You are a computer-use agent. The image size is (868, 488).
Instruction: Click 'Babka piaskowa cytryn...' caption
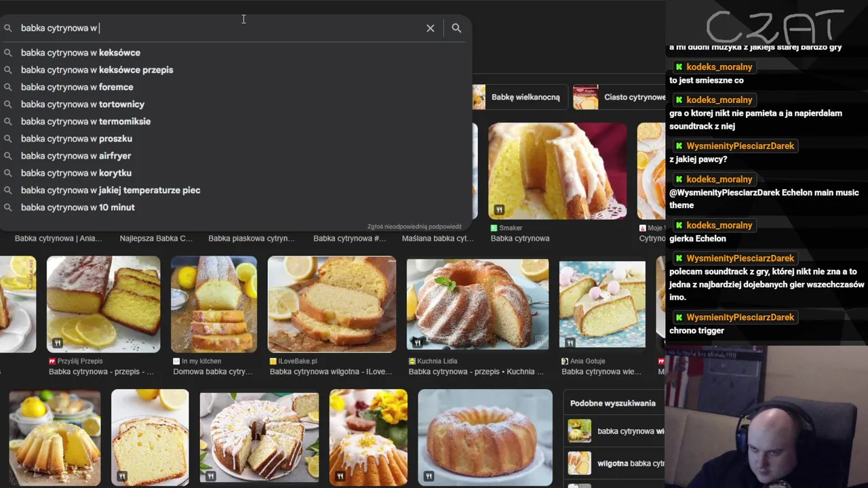(x=252, y=239)
